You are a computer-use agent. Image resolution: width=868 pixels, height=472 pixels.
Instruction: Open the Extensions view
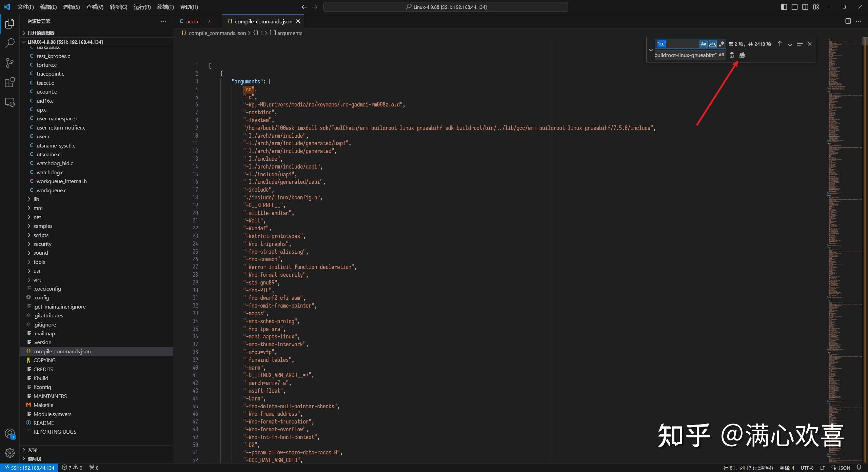(x=10, y=82)
